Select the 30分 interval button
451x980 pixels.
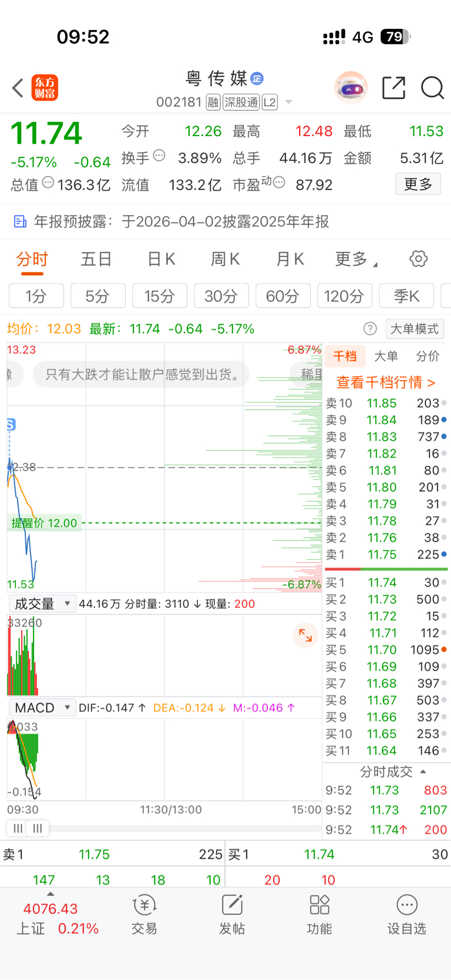[221, 296]
